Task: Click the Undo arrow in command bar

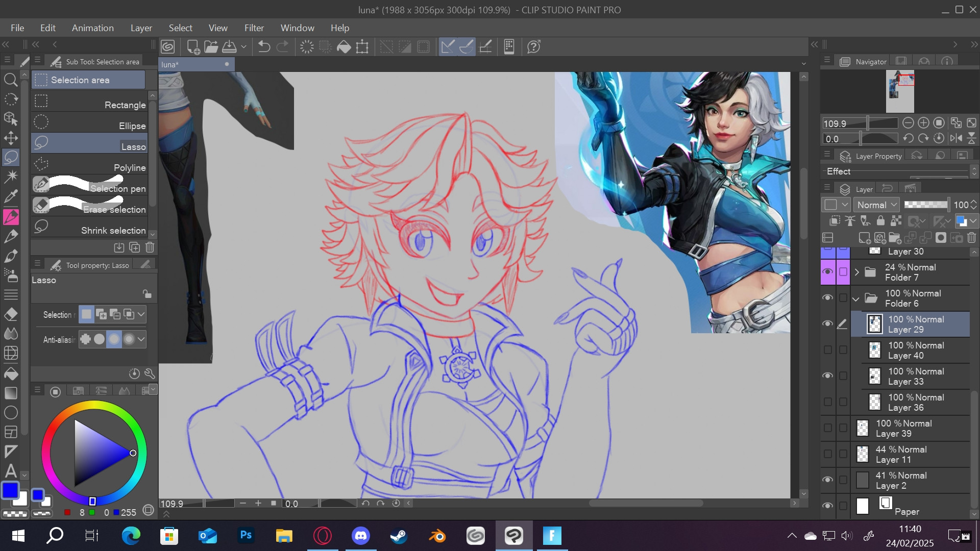Action: [264, 47]
